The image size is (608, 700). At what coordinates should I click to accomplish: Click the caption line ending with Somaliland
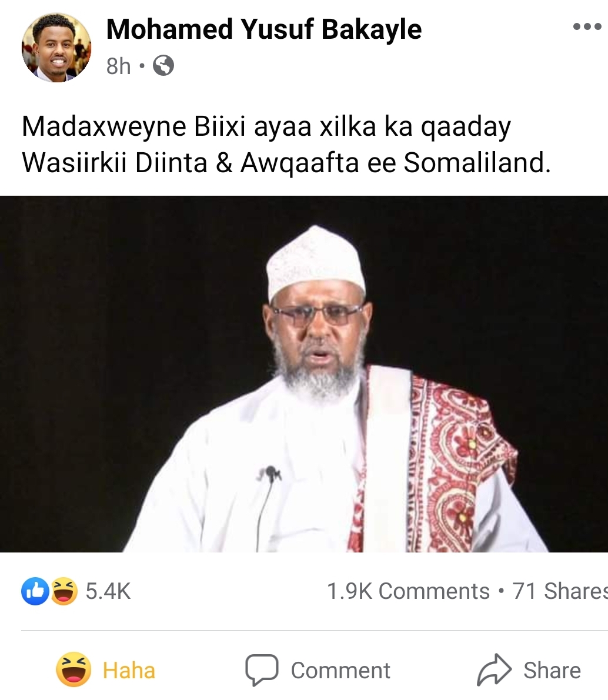[286, 162]
